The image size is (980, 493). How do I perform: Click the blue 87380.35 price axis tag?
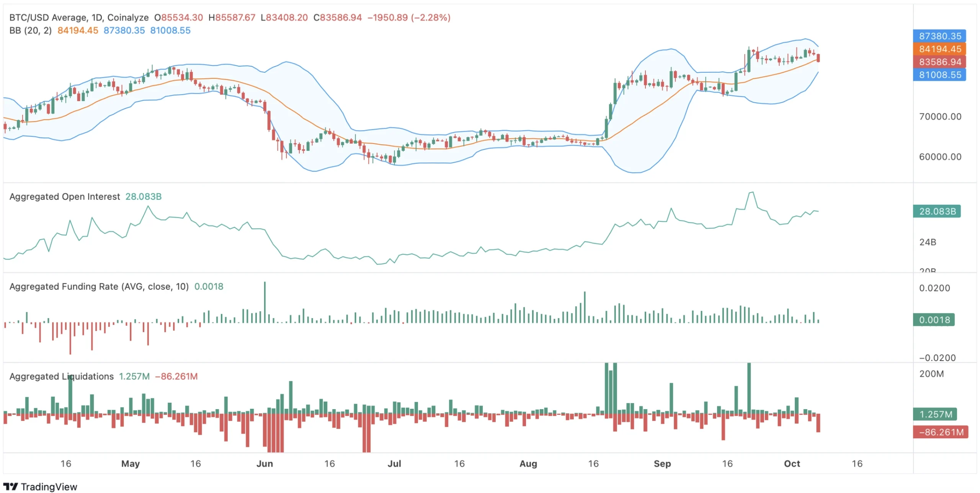(x=939, y=36)
